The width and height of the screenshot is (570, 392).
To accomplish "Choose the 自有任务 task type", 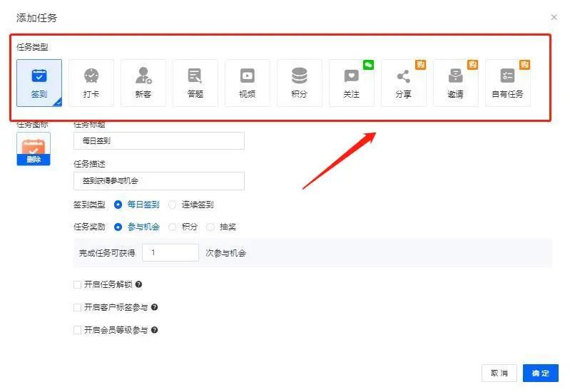I will pyautogui.click(x=507, y=83).
